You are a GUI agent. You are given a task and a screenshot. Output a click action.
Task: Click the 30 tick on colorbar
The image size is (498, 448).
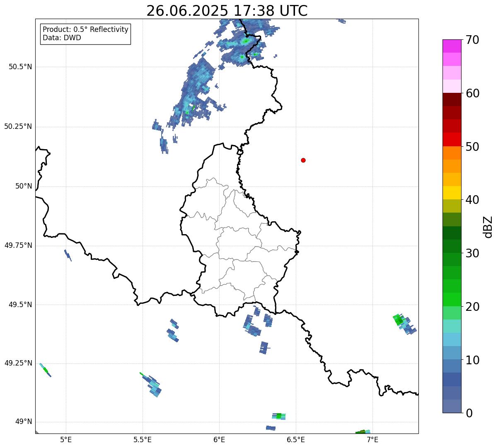point(472,253)
